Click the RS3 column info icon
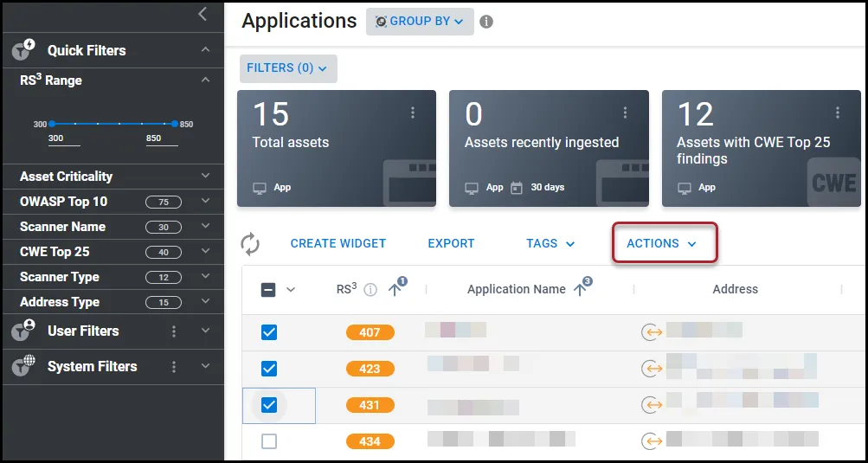 (370, 290)
